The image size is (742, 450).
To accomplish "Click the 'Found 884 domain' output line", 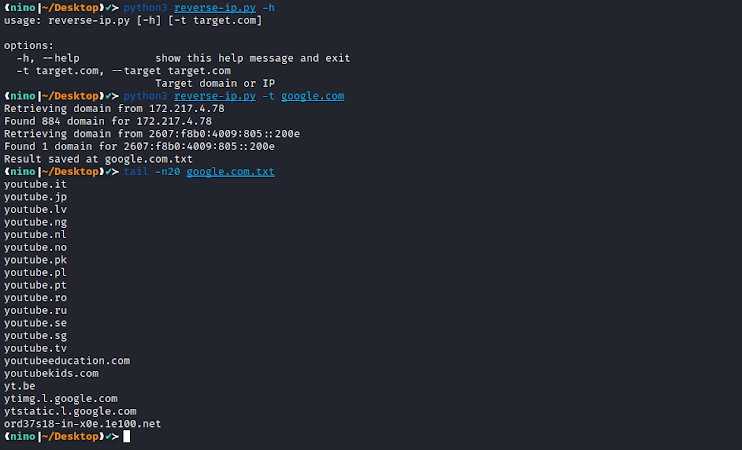I will pyautogui.click(x=108, y=121).
